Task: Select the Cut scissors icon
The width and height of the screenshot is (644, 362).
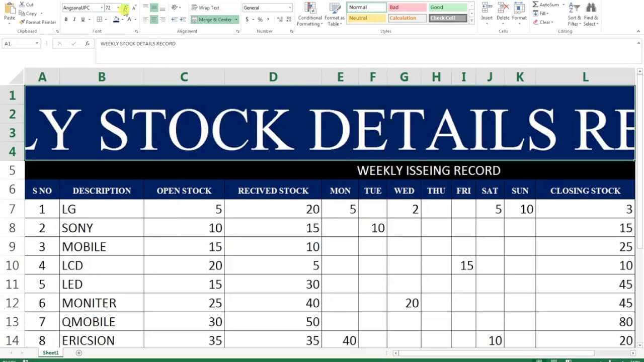Action: point(22,5)
